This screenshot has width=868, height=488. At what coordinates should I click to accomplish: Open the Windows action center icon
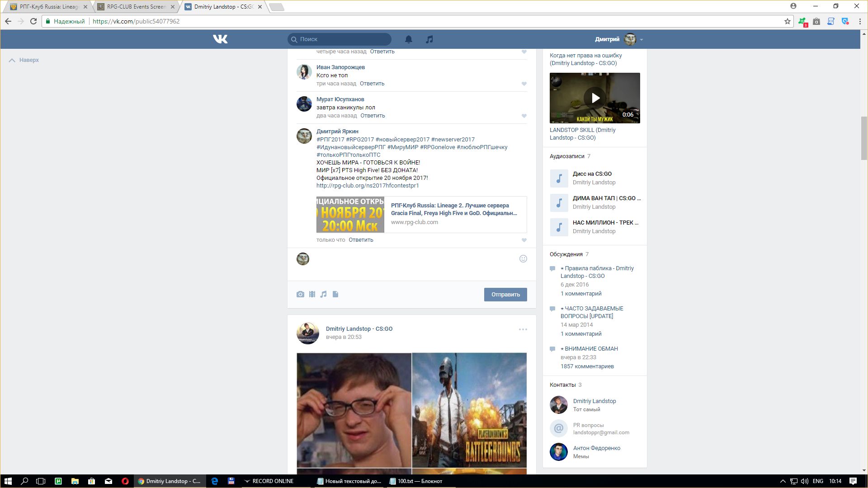point(853,481)
